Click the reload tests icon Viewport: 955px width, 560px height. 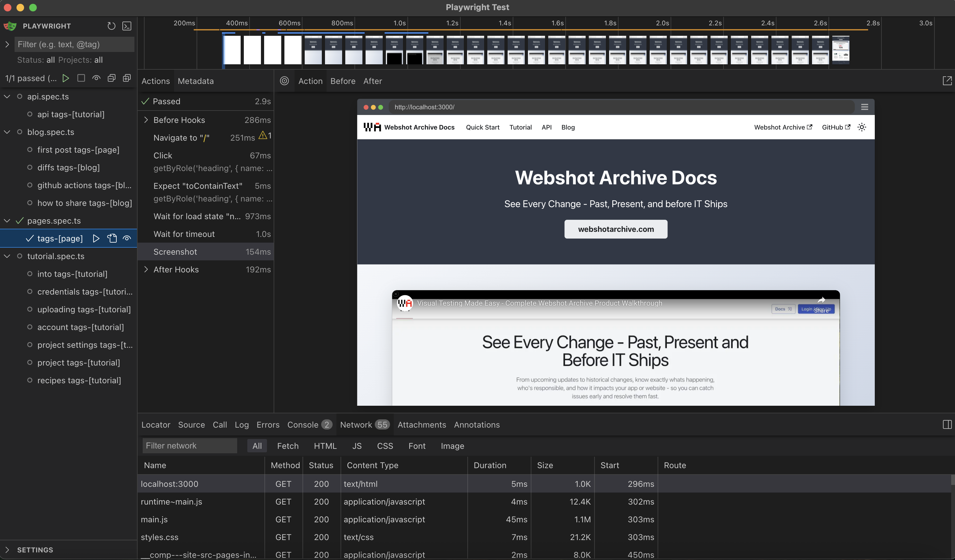[111, 26]
